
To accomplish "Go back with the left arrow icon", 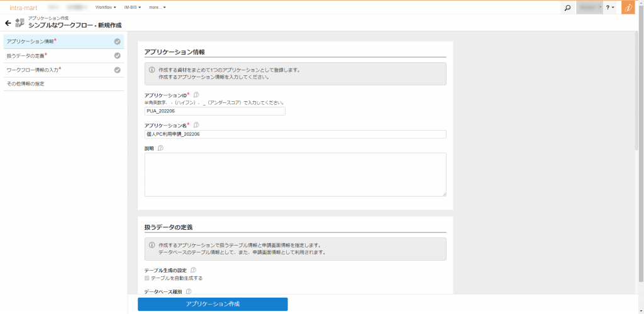I will pyautogui.click(x=8, y=23).
